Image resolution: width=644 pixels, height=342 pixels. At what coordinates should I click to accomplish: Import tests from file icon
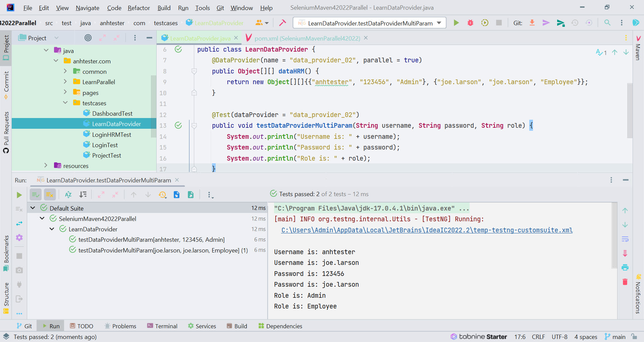(176, 194)
